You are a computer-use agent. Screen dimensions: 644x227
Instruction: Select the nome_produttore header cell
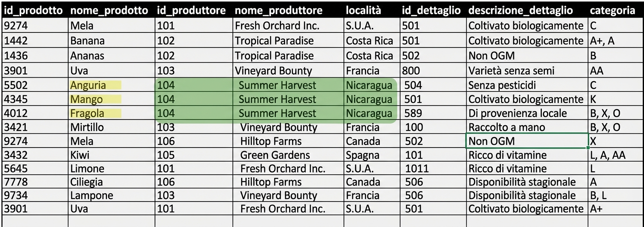tap(278, 10)
